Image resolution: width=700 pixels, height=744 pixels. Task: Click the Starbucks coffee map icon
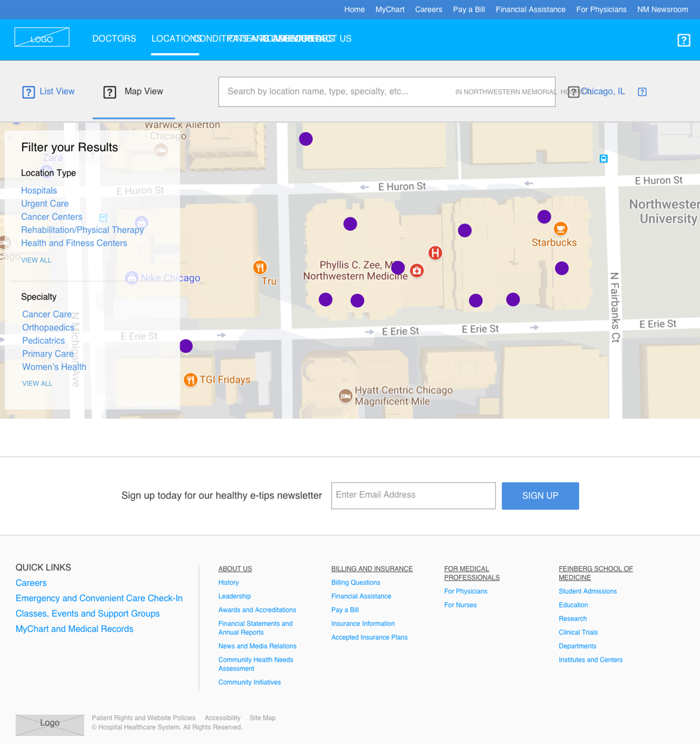coord(560,228)
